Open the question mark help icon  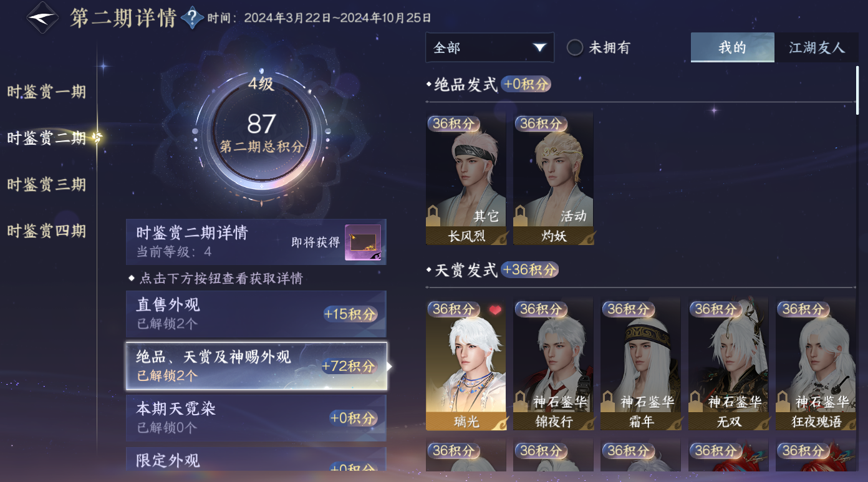192,18
